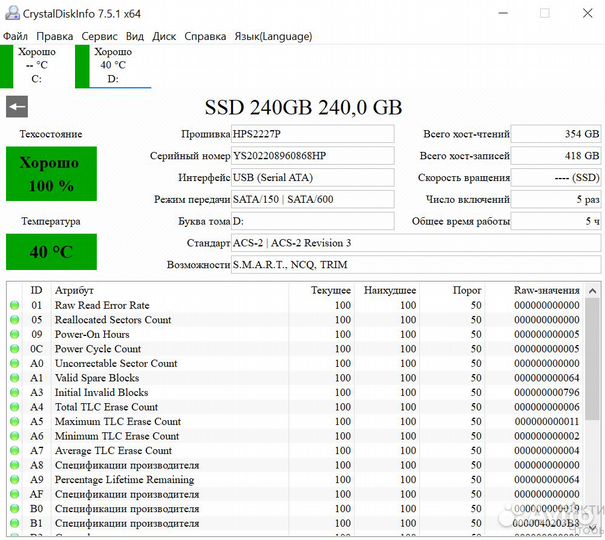
Task: Select the Raw Read Error Rate row text
Action: coord(102,305)
